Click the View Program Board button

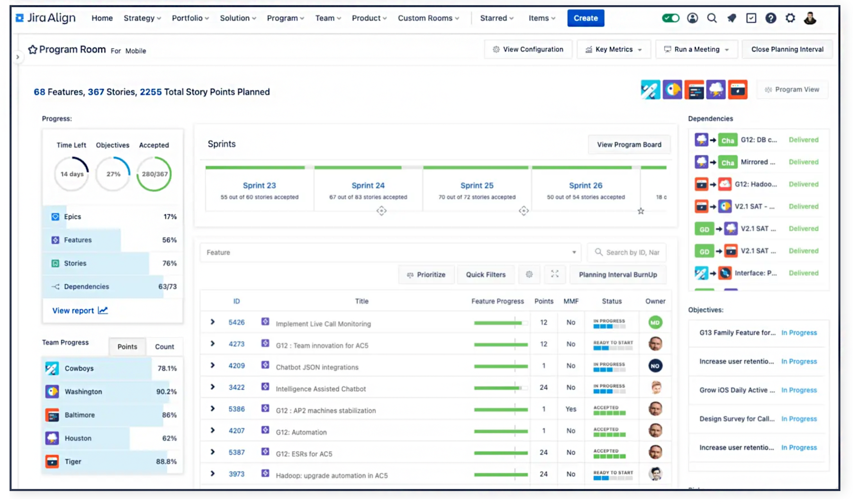629,145
